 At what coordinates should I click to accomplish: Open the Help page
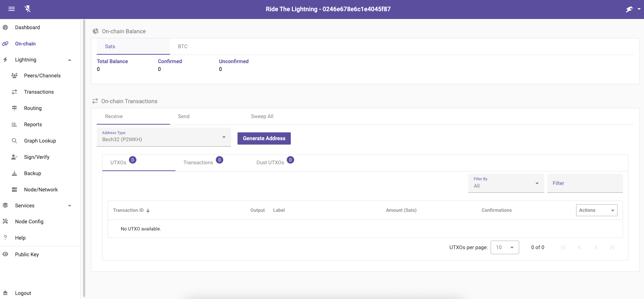[20, 238]
